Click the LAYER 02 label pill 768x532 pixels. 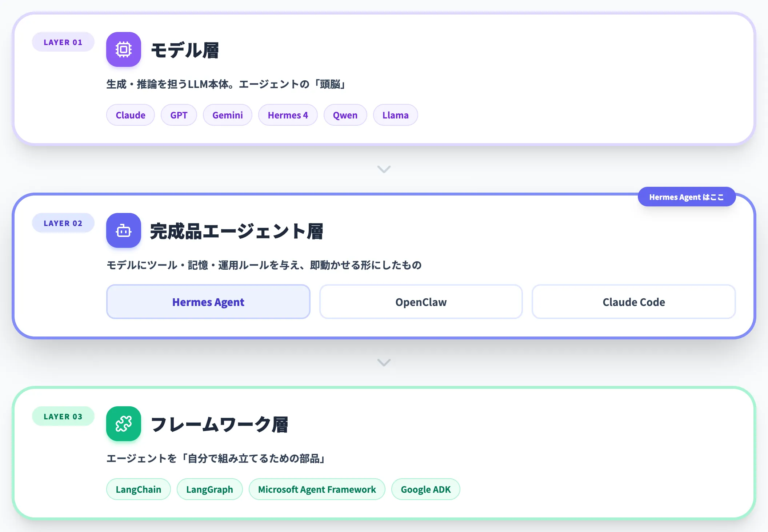pyautogui.click(x=63, y=223)
